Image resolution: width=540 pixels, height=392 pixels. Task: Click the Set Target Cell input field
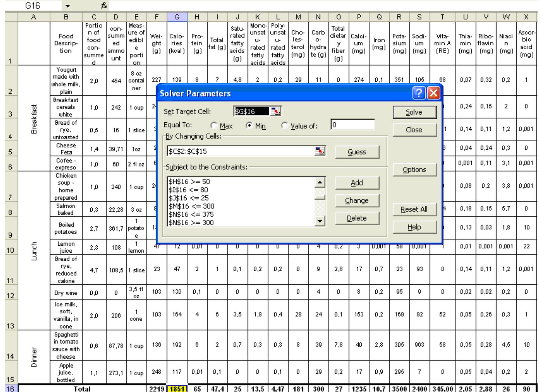pyautogui.click(x=252, y=111)
